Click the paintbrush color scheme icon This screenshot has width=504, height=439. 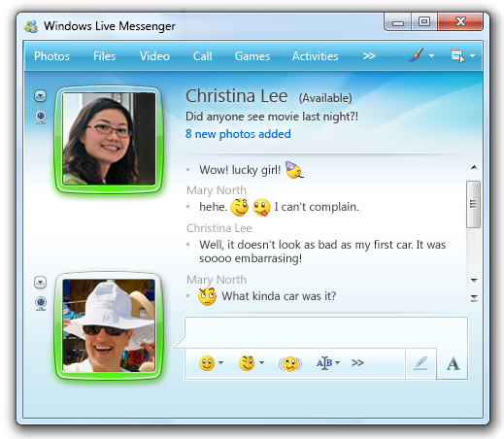[x=416, y=55]
